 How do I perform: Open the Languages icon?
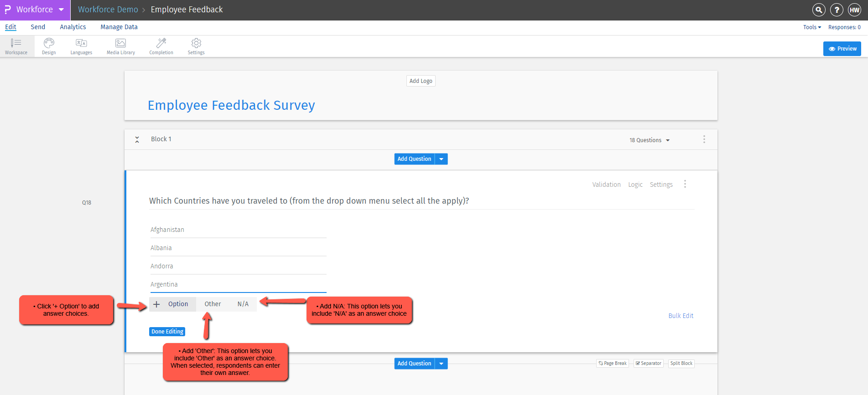(x=81, y=46)
